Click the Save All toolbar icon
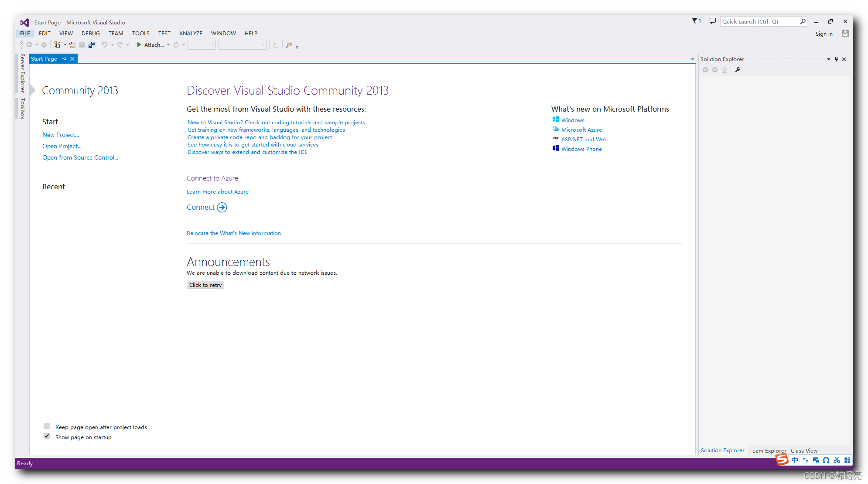Image resolution: width=868 pixels, height=484 pixels. pyautogui.click(x=92, y=45)
